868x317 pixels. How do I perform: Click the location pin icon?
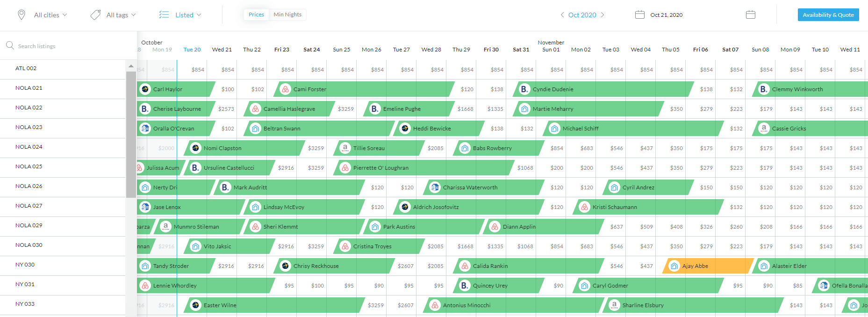tap(22, 15)
